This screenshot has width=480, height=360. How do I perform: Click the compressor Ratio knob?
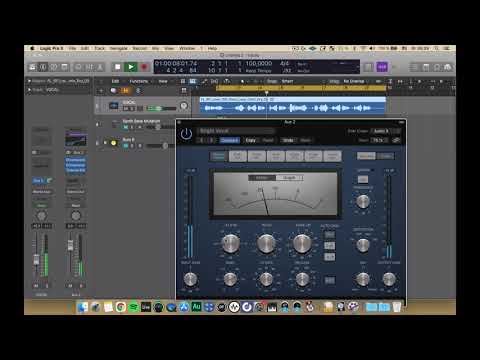(266, 243)
